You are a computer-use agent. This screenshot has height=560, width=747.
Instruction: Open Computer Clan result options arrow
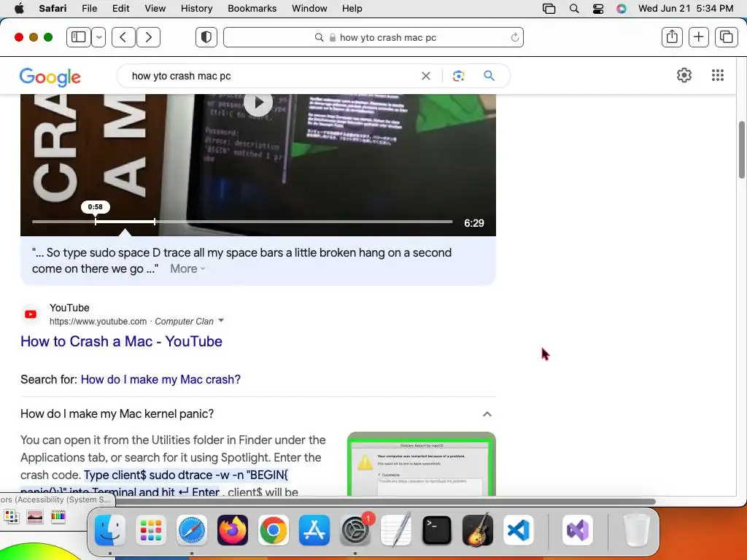click(x=221, y=321)
